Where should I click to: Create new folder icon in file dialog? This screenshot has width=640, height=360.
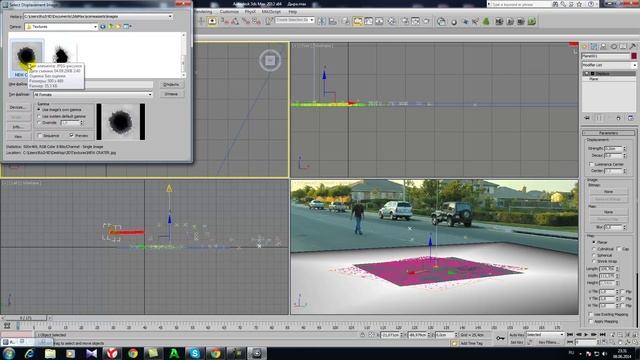coord(118,27)
